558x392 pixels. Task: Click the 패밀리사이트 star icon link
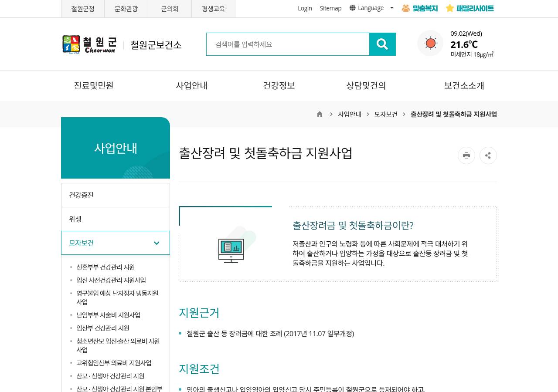470,8
